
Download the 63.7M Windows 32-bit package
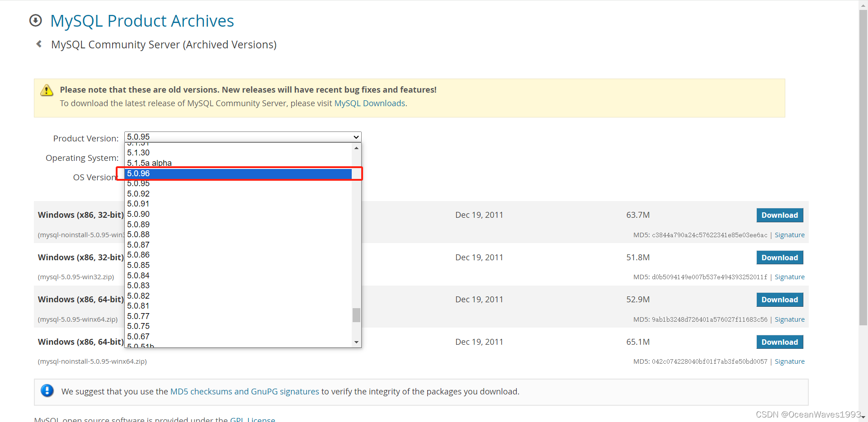click(780, 215)
